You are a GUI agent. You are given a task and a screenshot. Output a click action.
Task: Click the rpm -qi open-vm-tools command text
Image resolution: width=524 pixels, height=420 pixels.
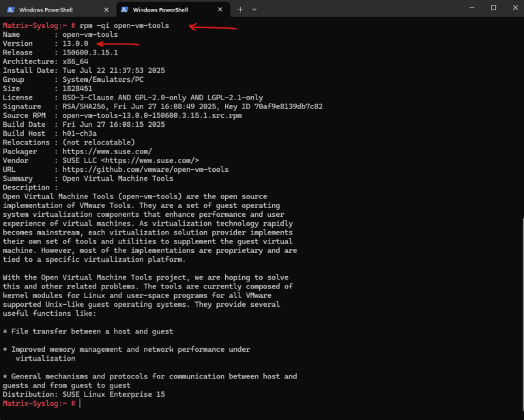pos(124,25)
